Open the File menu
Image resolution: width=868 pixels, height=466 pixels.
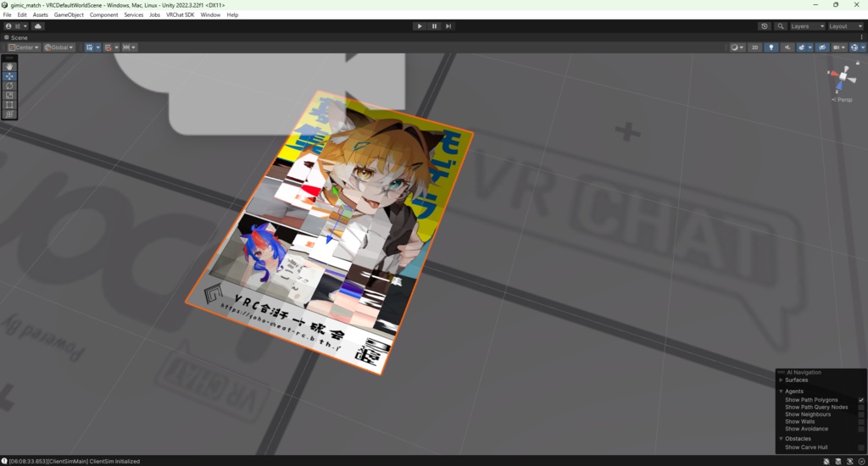[x=7, y=15]
